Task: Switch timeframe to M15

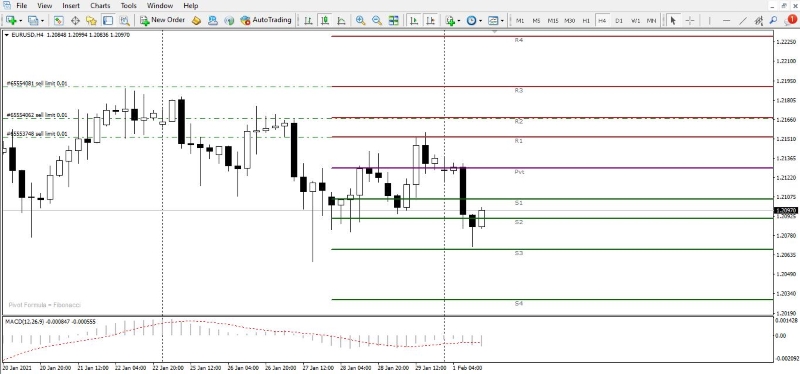Action: point(553,20)
